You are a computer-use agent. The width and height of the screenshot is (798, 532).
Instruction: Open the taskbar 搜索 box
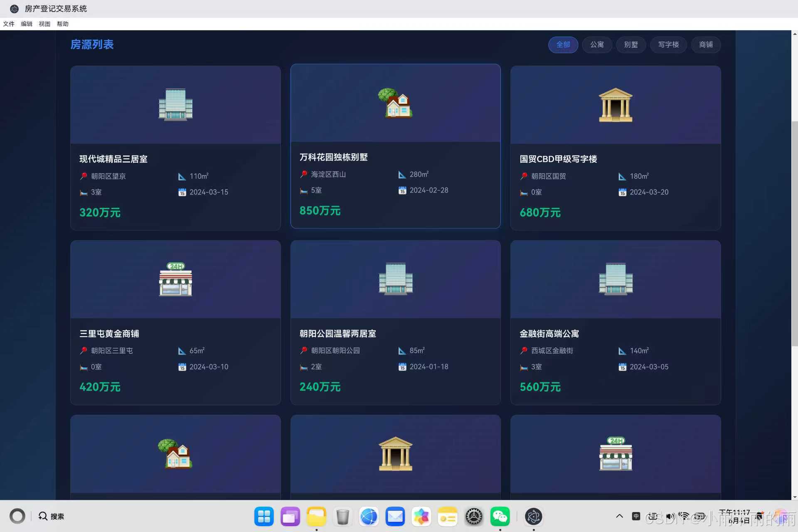[52, 516]
